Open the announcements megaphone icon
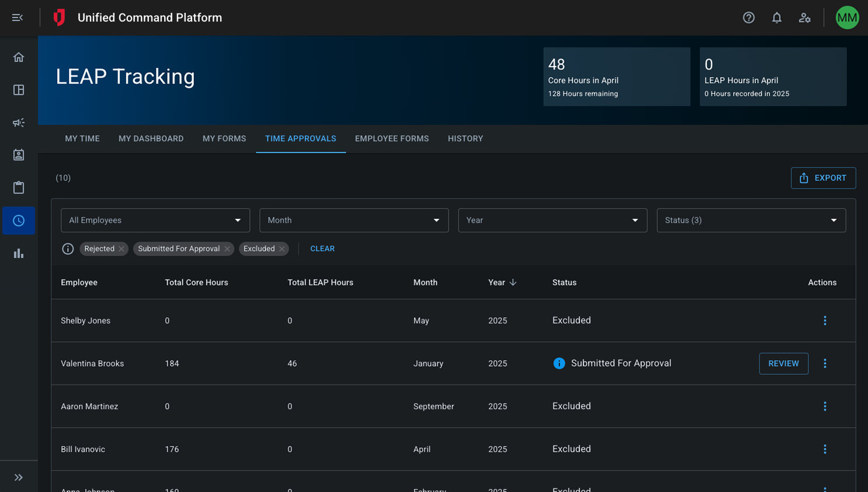Screen dimensions: 868x492 click(19, 123)
